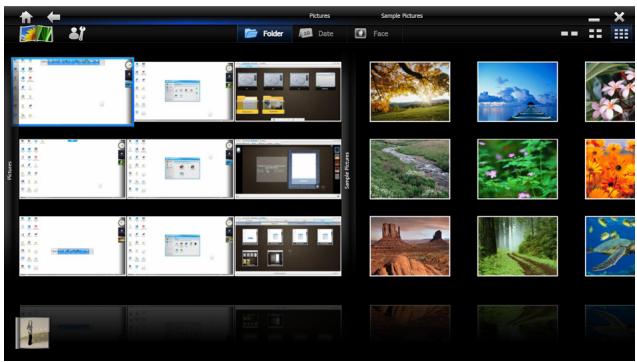Open the misty forest path photo
Image resolution: width=637 pixels, height=362 pixels.
click(x=517, y=246)
